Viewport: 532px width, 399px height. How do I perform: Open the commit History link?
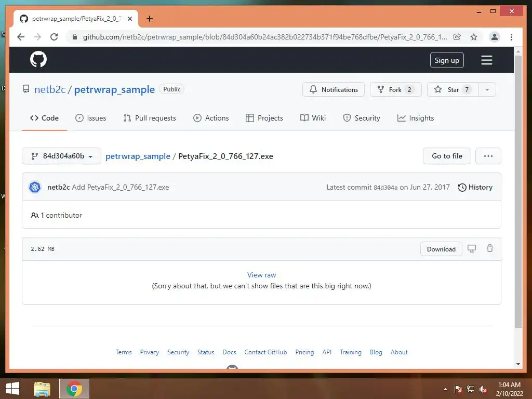click(x=475, y=187)
